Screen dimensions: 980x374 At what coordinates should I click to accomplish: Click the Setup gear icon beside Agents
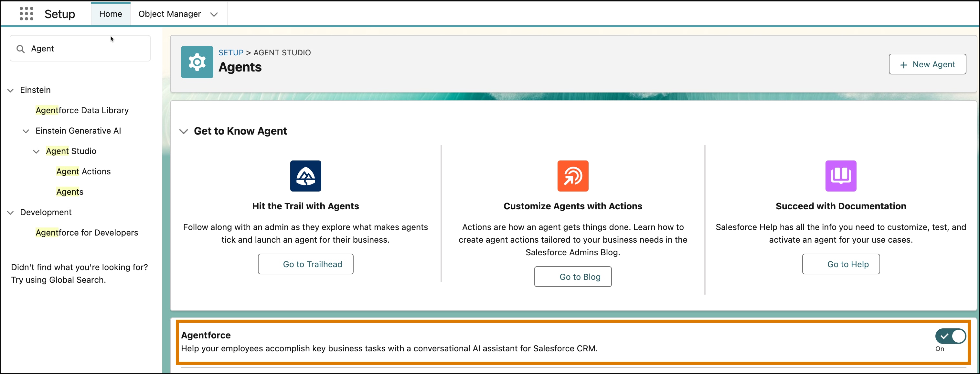[197, 62]
